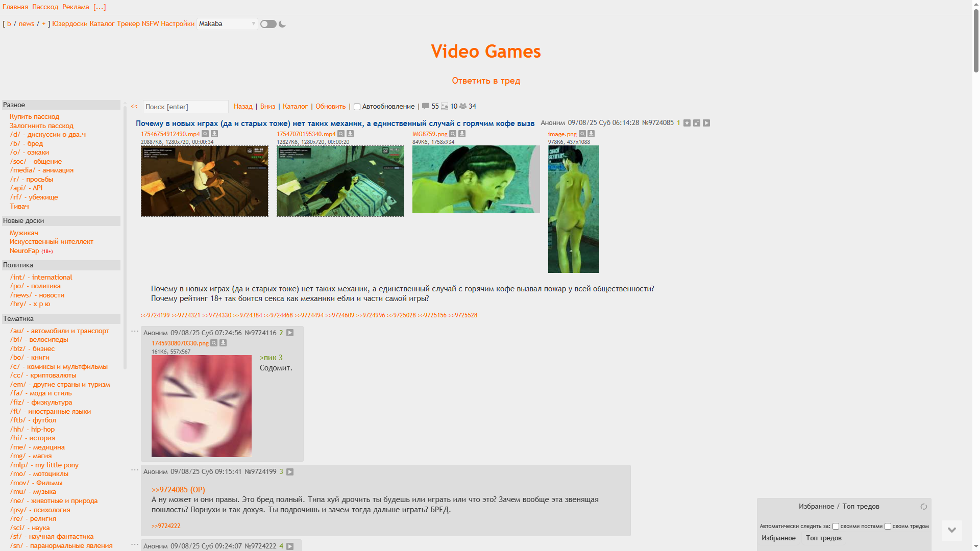Click download icon next to image.png

591,134
